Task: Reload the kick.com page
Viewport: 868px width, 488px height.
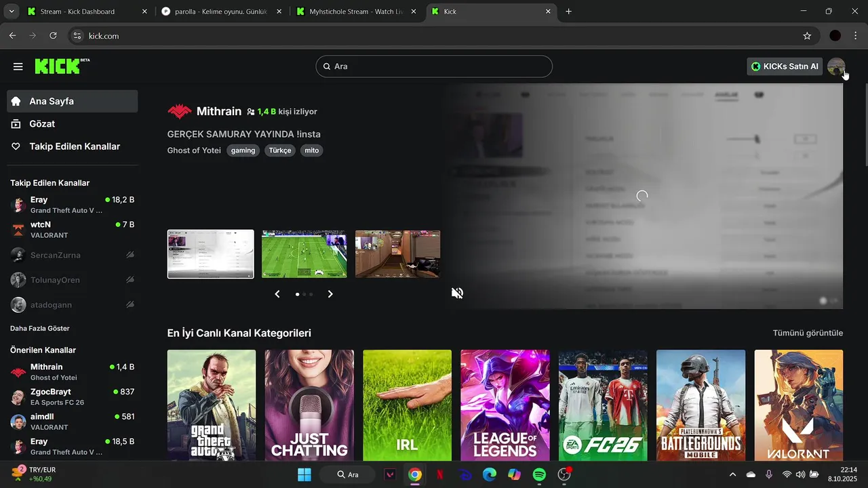Action: coord(53,35)
